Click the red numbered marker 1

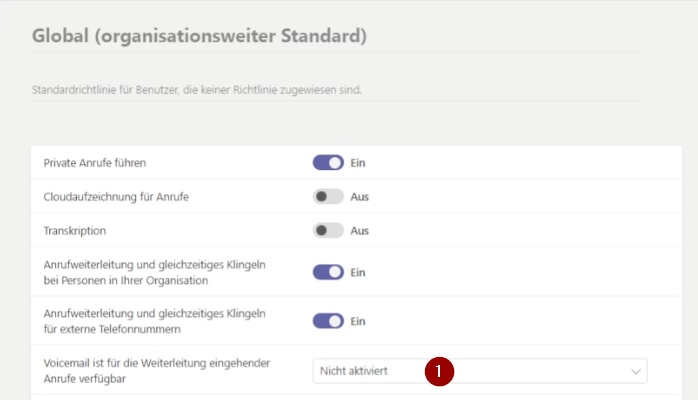[439, 371]
